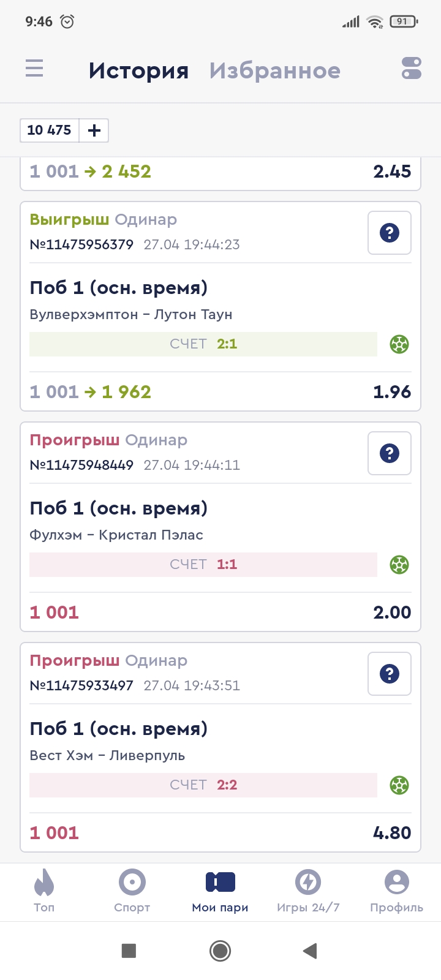Switch to the Избранное tab
The image size is (441, 980).
[274, 70]
